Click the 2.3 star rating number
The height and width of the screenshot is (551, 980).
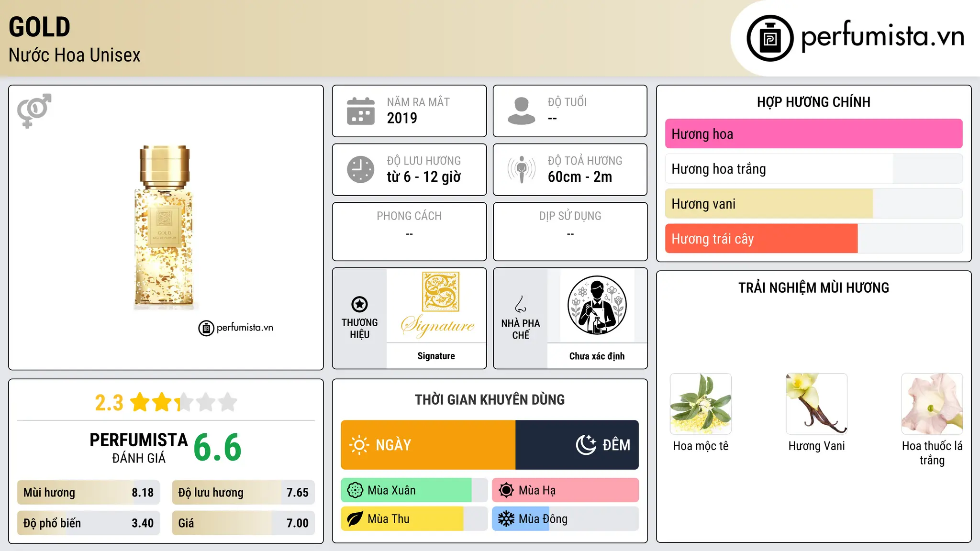click(109, 403)
